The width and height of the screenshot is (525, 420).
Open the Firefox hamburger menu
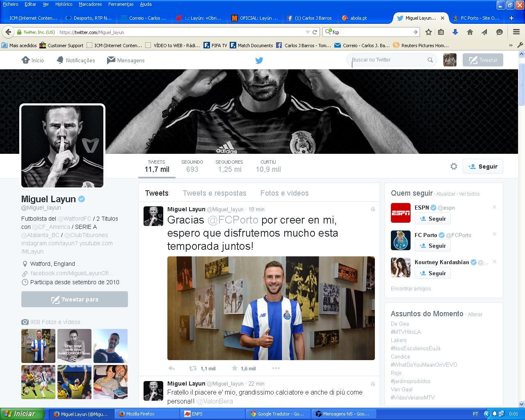pos(516,32)
